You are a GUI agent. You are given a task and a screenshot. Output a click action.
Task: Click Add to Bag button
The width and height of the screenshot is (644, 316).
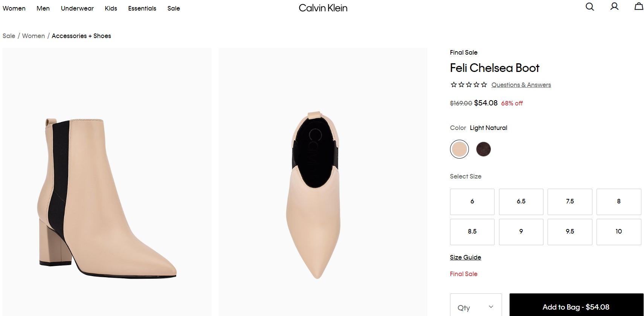point(576,307)
